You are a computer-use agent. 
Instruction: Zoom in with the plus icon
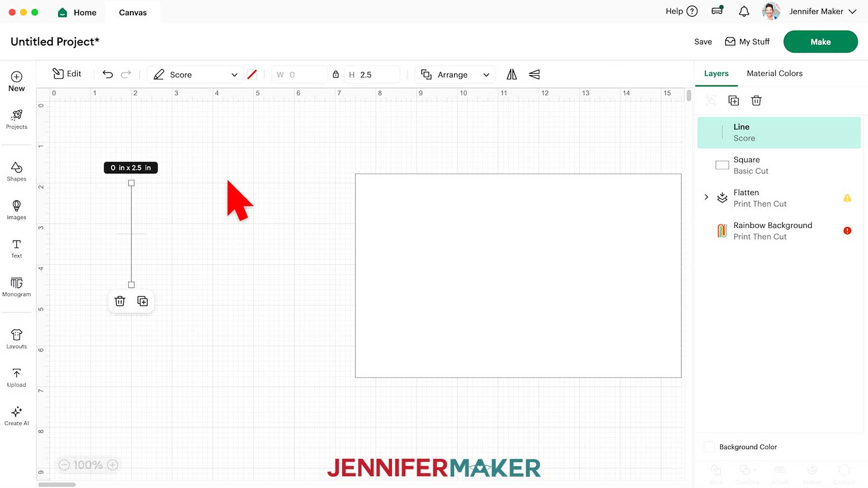click(113, 465)
